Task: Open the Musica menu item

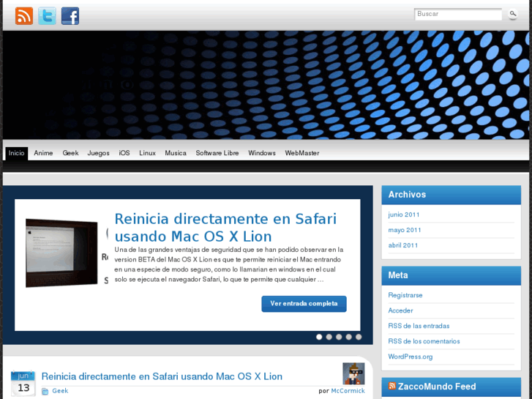Action: pyautogui.click(x=176, y=153)
